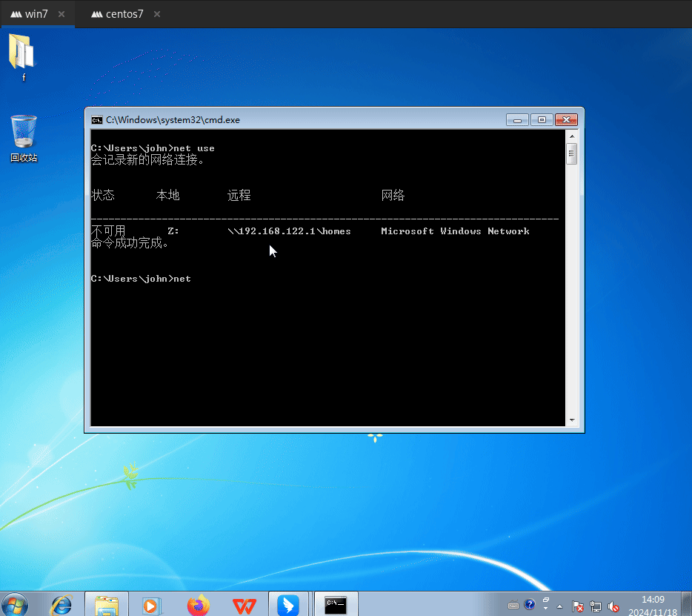The width and height of the screenshot is (692, 616).
Task: Open Internet Explorer from the taskbar
Action: click(61, 605)
